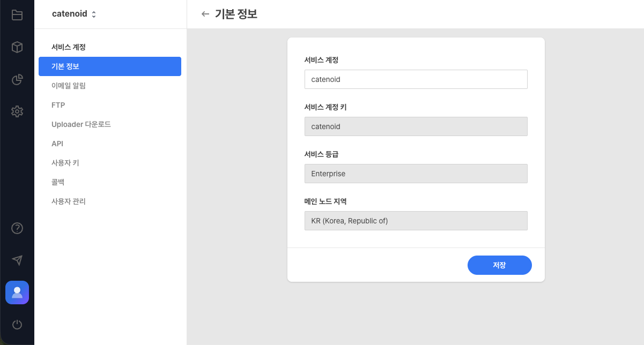
Task: Click the settings gear icon
Action: click(17, 111)
